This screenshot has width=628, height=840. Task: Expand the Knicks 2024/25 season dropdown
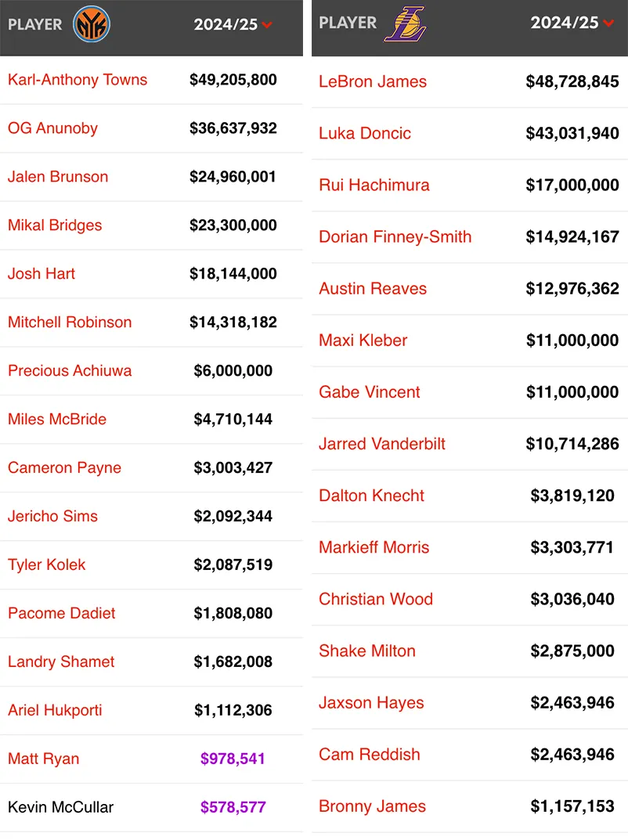(267, 25)
